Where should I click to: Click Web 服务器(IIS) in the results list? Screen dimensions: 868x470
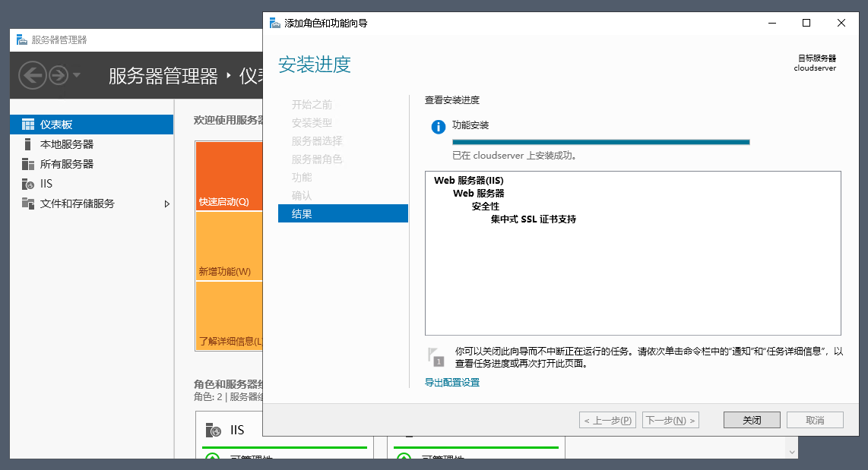468,180
